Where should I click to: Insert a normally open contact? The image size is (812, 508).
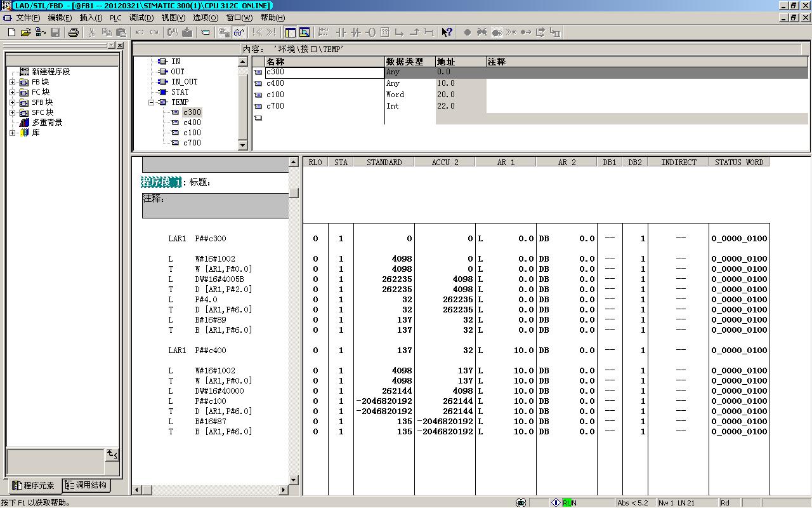click(x=341, y=32)
